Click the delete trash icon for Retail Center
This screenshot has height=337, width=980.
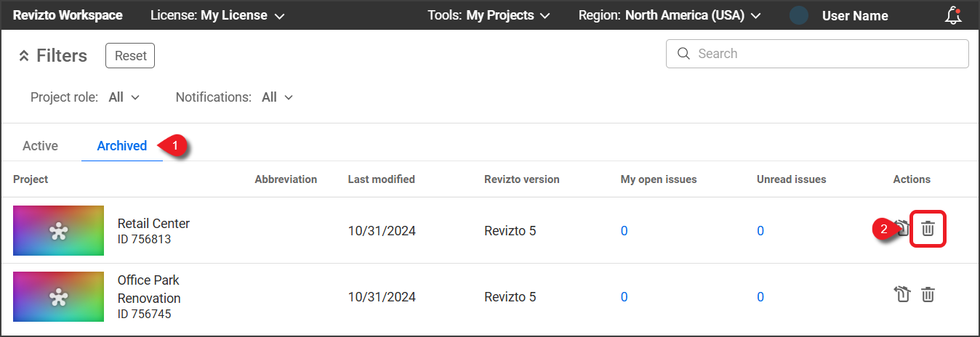[x=928, y=229]
